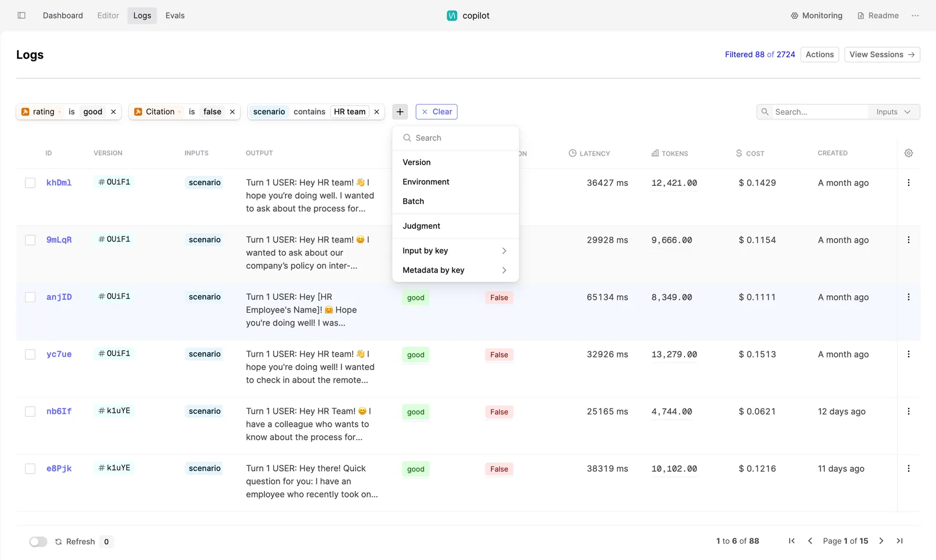The width and height of the screenshot is (936, 560).
Task: Choose Version in the filter menu
Action: point(455,163)
